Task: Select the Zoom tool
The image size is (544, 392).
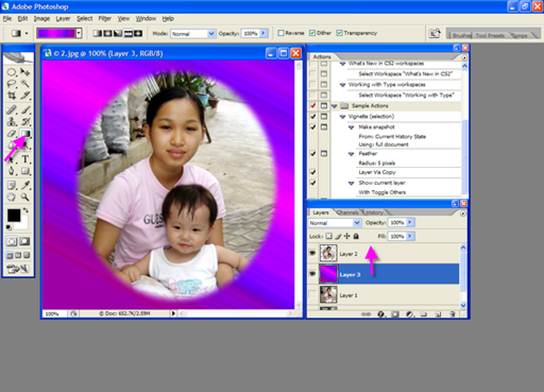Action: click(x=25, y=197)
